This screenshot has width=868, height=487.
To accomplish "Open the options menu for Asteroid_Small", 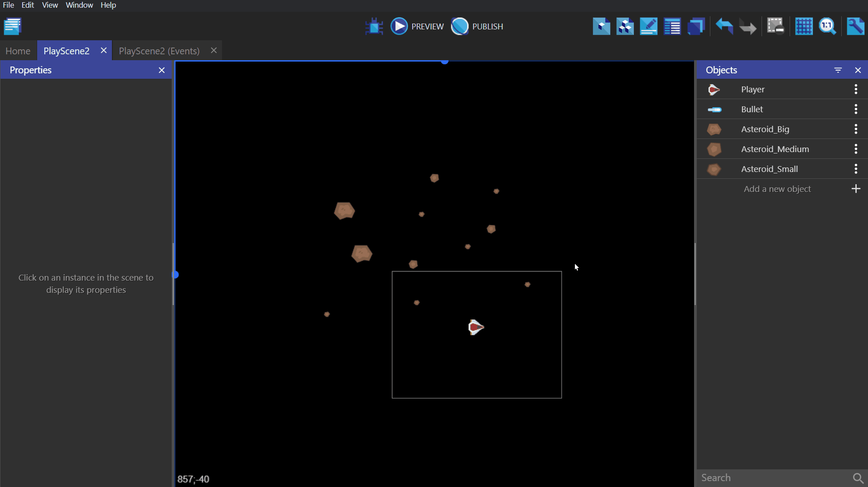I will (x=856, y=169).
